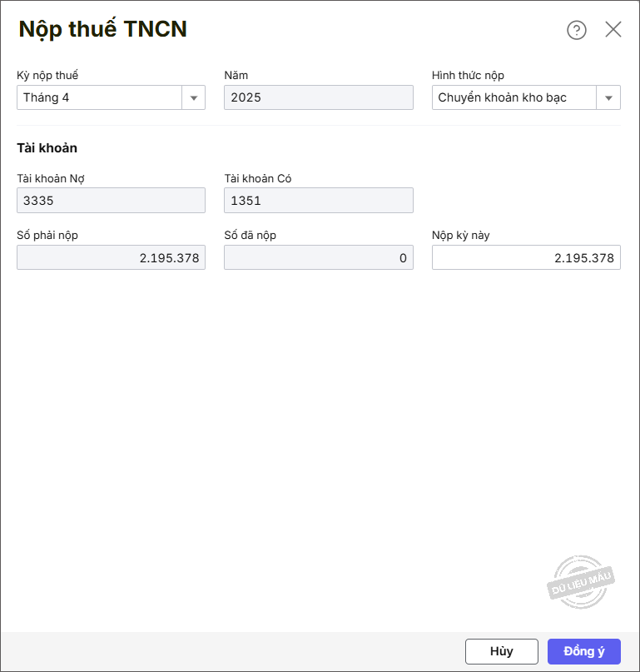
Task: Select the Tài khoản Có field 1351
Action: (318, 201)
